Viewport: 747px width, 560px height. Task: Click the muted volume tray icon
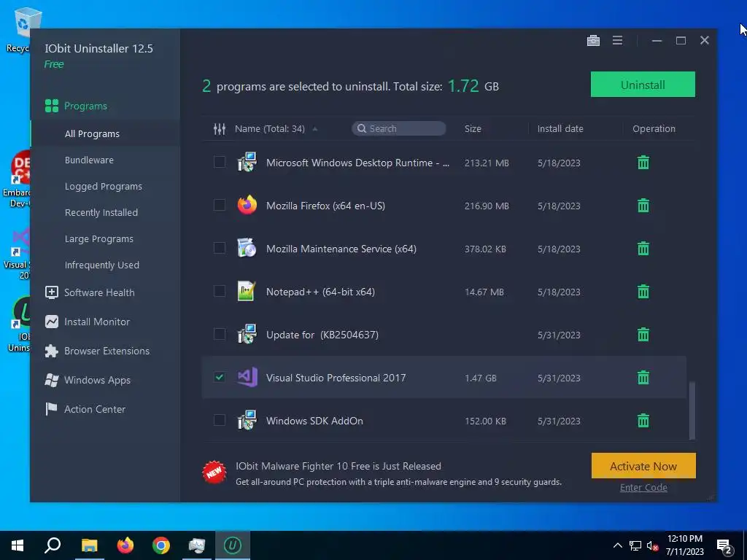point(653,545)
